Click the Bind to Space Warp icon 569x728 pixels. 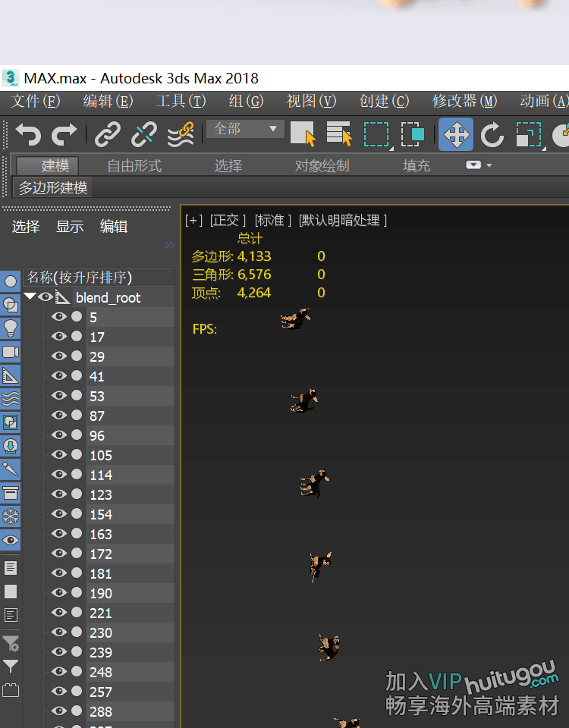point(180,134)
